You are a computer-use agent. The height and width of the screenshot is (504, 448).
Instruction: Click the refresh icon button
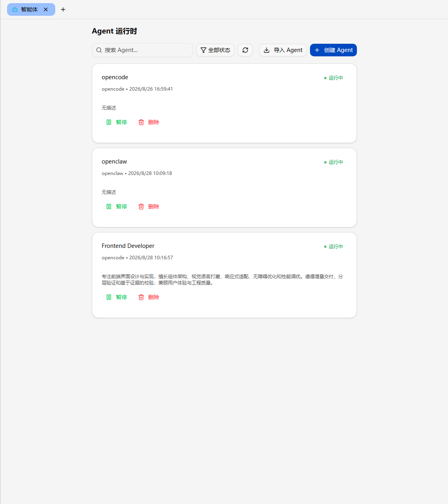245,50
